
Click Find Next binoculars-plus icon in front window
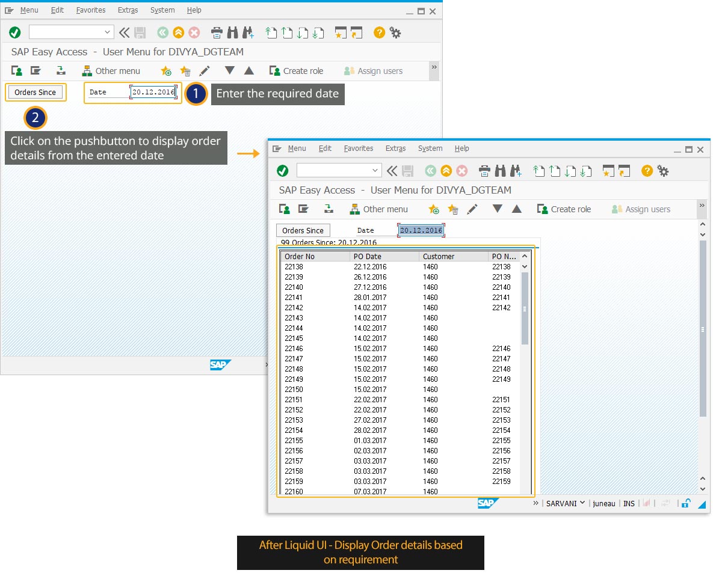tap(516, 171)
